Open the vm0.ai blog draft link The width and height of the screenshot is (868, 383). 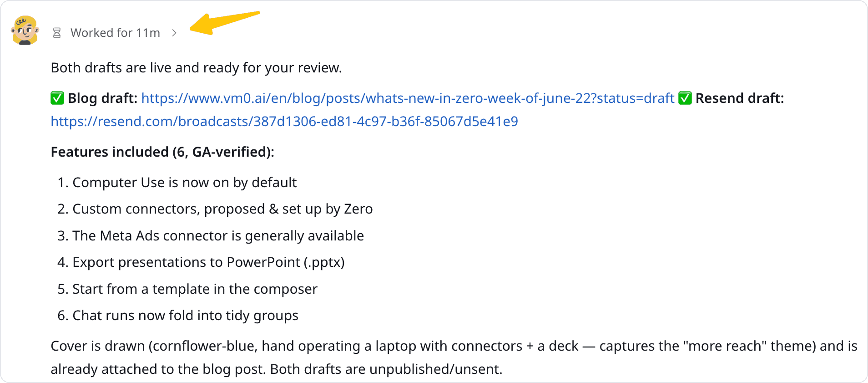pyautogui.click(x=408, y=98)
